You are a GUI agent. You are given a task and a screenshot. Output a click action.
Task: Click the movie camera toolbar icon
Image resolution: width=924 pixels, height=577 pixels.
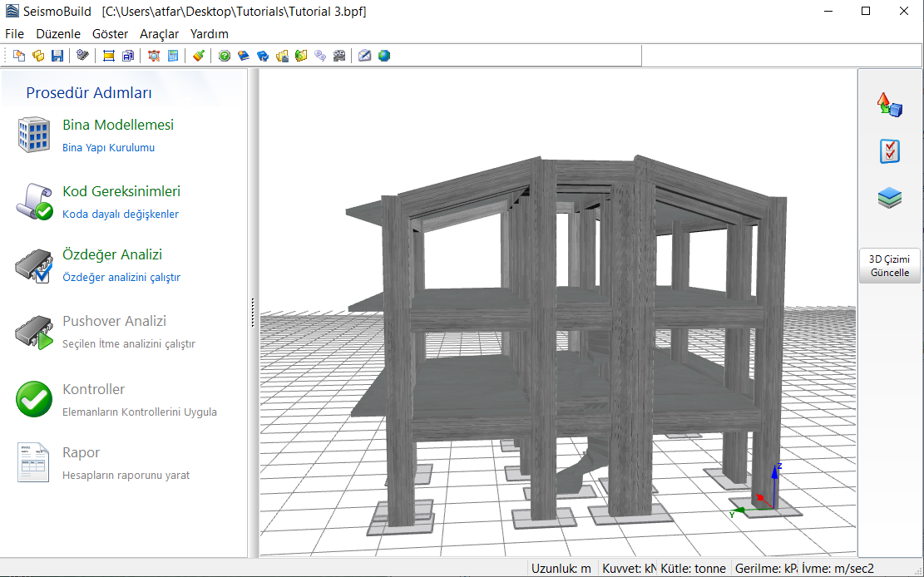[339, 56]
